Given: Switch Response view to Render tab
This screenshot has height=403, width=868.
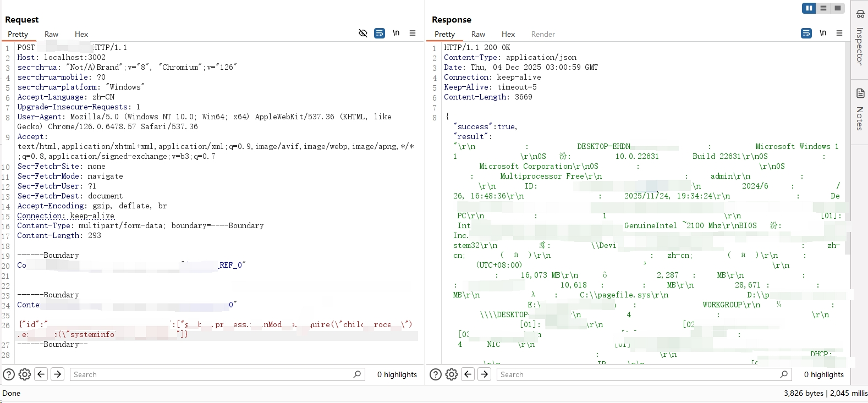Looking at the screenshot, I should (x=543, y=34).
